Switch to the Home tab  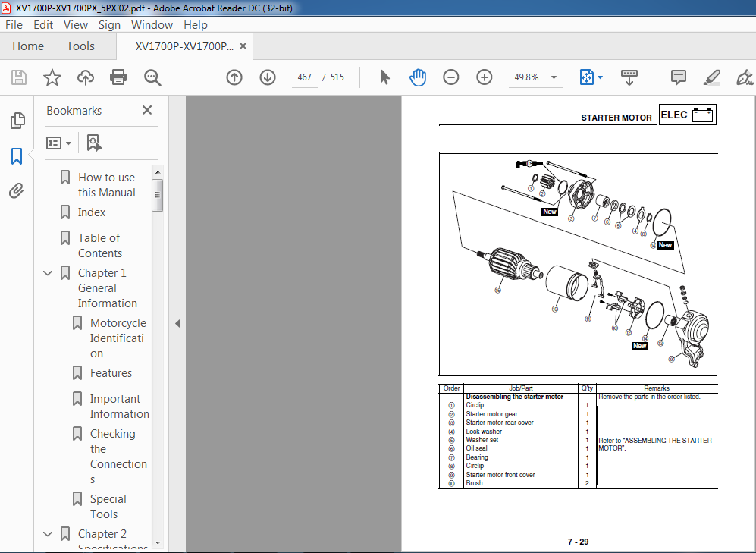coord(28,46)
